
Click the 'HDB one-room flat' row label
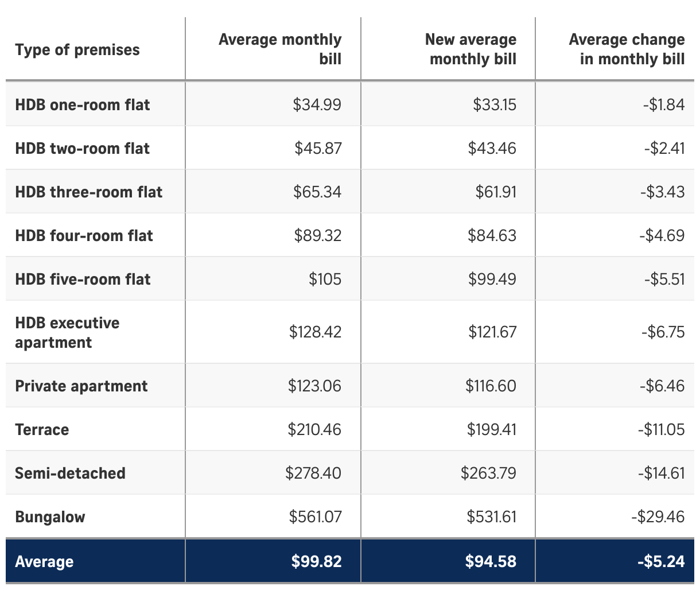click(83, 104)
